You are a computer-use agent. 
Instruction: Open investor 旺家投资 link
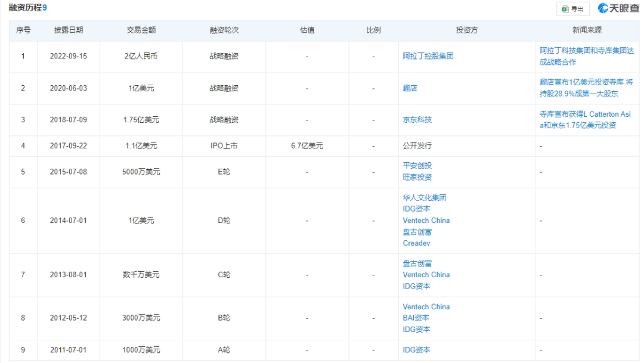417,177
